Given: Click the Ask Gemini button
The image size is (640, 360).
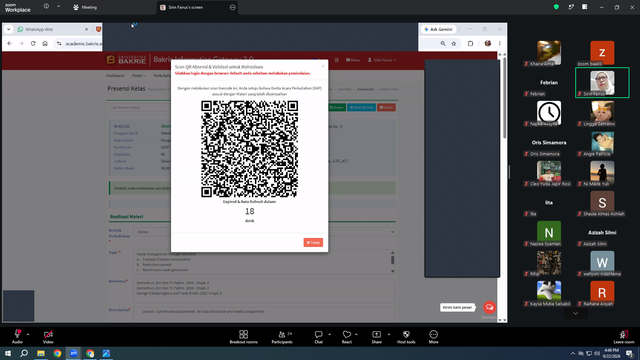Looking at the screenshot, I should (x=439, y=29).
